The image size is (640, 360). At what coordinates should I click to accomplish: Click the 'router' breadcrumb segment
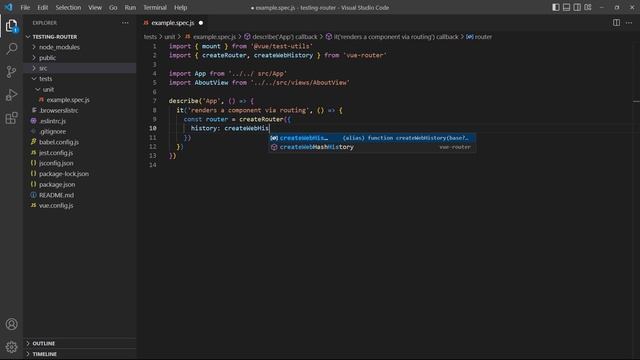click(x=480, y=37)
